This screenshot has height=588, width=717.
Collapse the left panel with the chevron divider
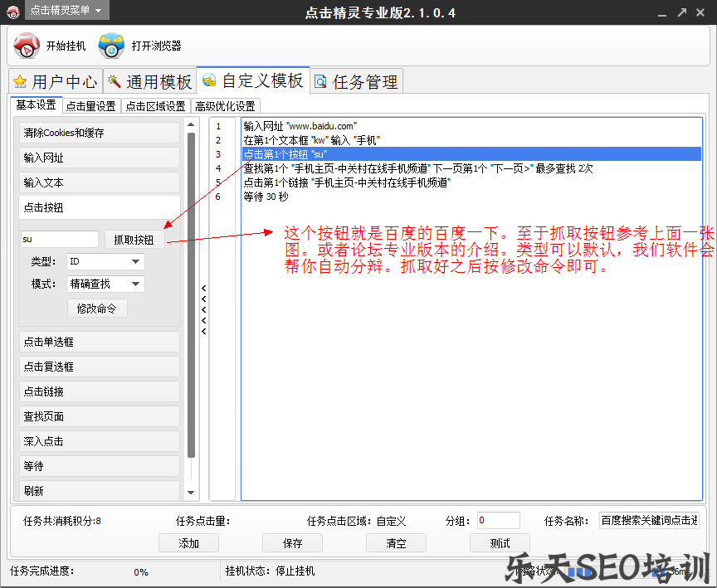pyautogui.click(x=203, y=307)
